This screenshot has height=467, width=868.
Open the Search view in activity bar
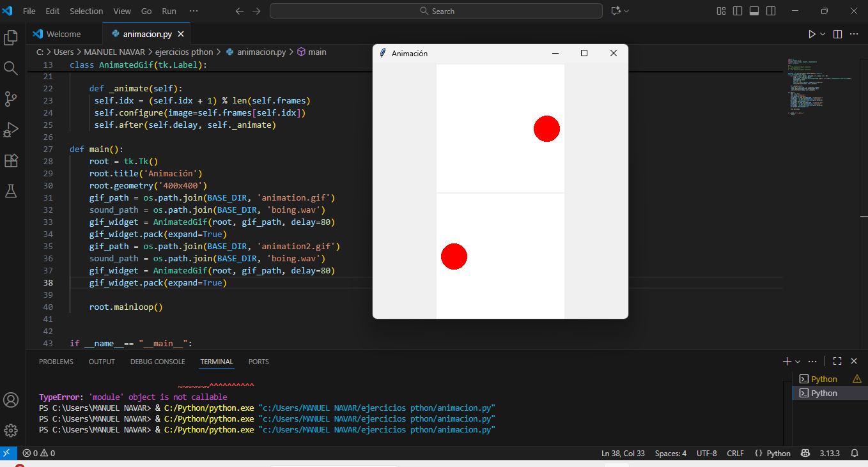(x=11, y=68)
